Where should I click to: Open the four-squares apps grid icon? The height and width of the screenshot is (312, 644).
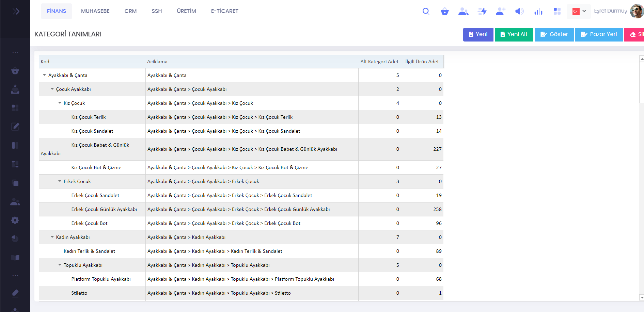pyautogui.click(x=557, y=12)
